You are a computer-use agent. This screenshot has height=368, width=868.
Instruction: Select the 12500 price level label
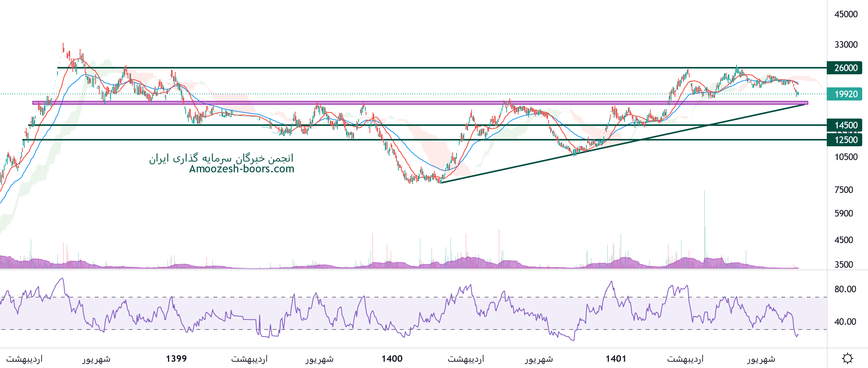pos(845,140)
